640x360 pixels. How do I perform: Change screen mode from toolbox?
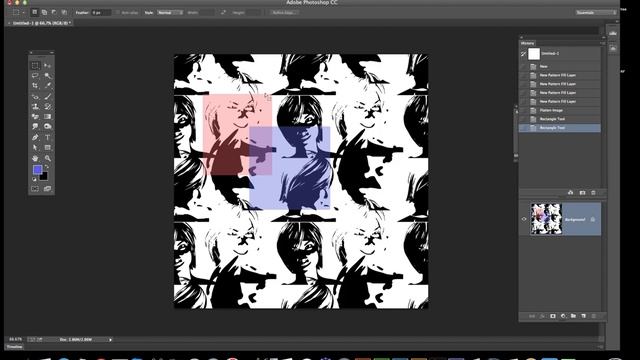[48, 189]
